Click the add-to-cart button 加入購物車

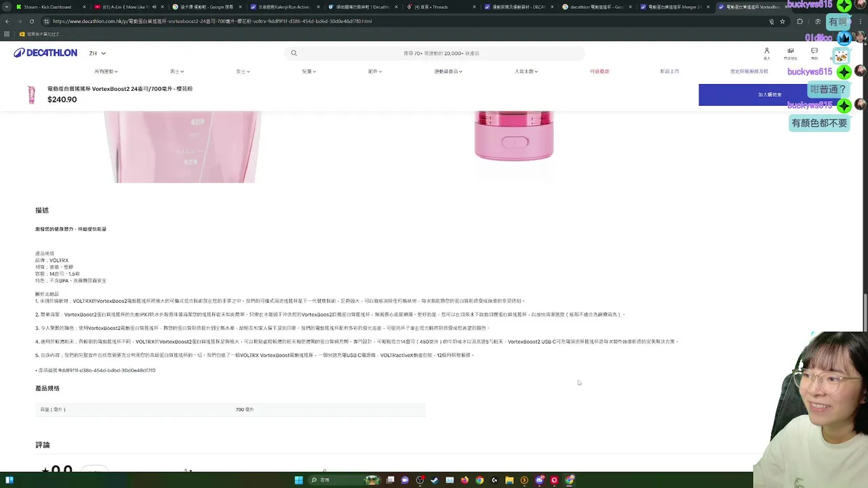click(770, 95)
